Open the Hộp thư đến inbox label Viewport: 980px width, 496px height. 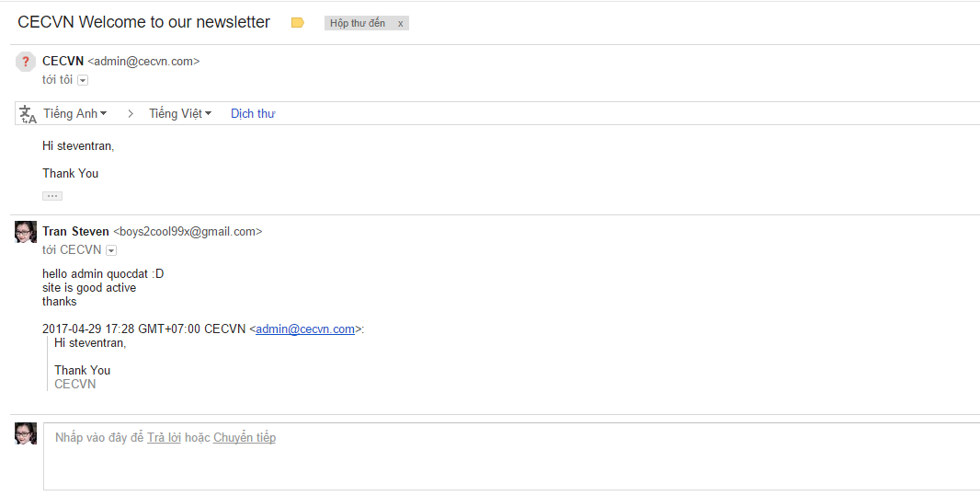coord(358,23)
